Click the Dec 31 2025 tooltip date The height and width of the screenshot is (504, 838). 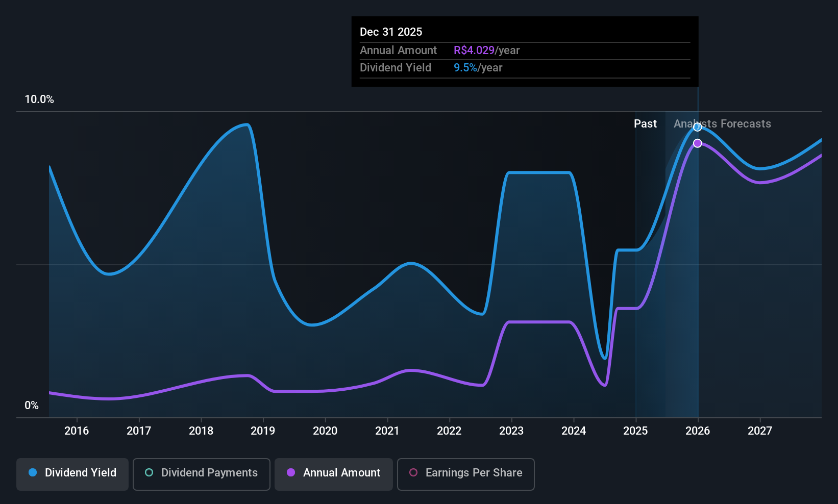391,32
